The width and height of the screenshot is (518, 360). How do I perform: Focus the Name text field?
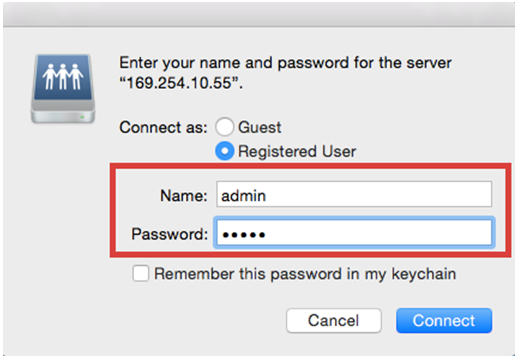(x=354, y=194)
